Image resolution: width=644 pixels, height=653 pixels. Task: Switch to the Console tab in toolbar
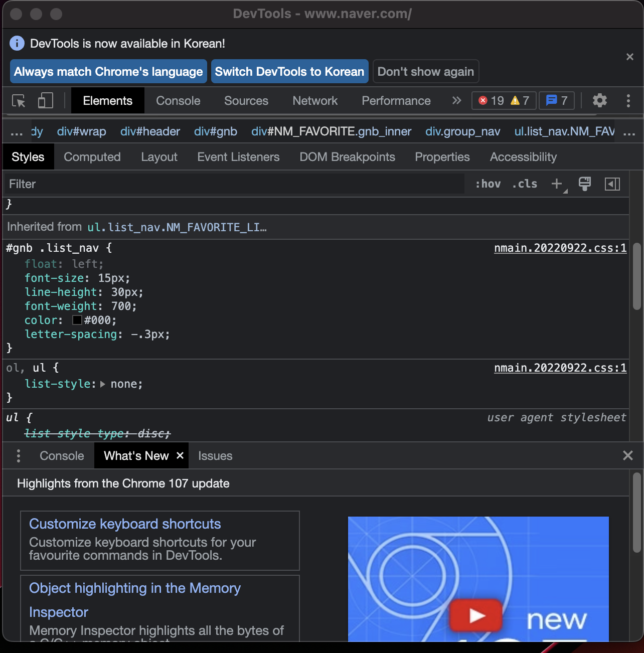tap(178, 101)
